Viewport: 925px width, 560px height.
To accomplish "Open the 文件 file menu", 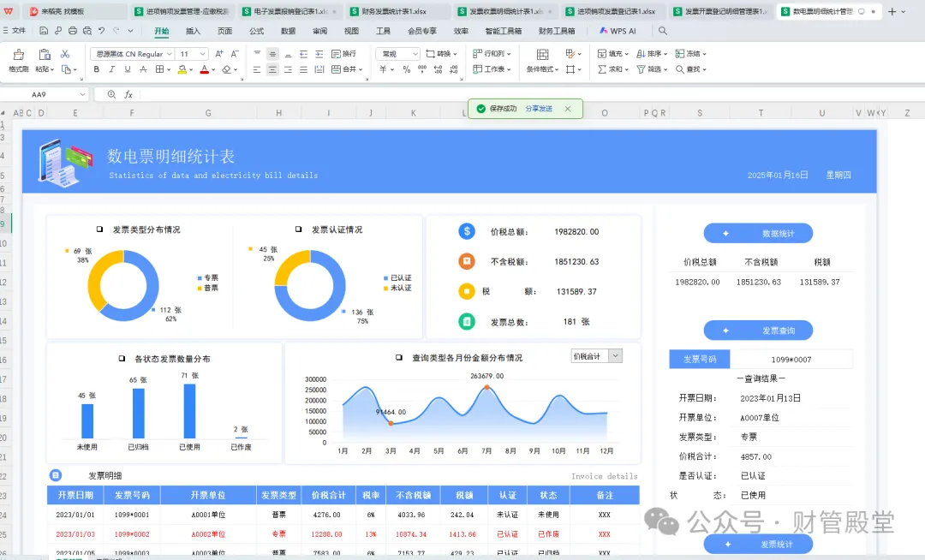I will pyautogui.click(x=15, y=31).
